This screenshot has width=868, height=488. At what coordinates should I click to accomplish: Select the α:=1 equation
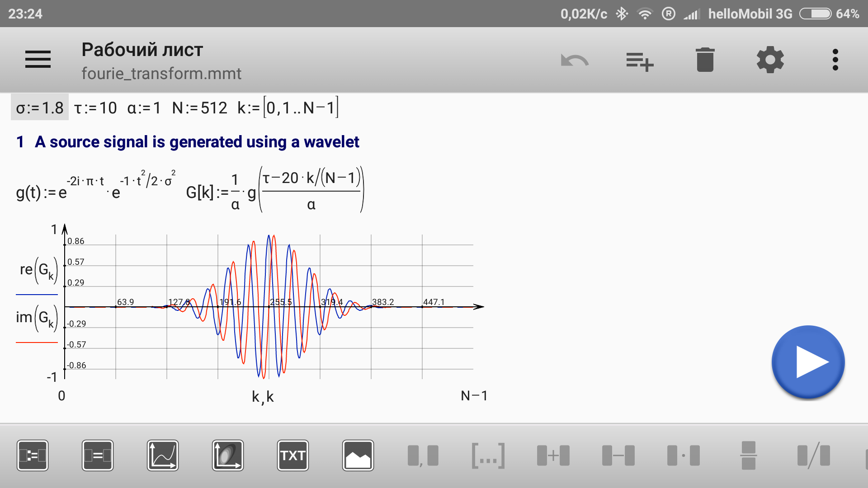144,108
